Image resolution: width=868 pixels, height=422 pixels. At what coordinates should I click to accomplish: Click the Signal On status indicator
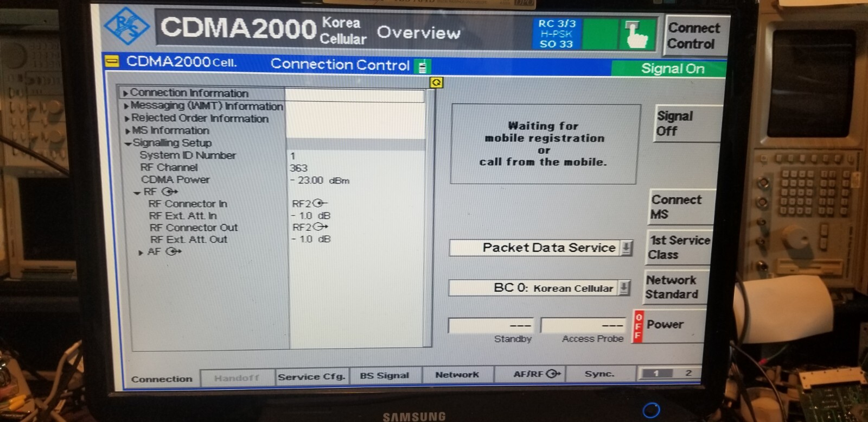pos(668,68)
